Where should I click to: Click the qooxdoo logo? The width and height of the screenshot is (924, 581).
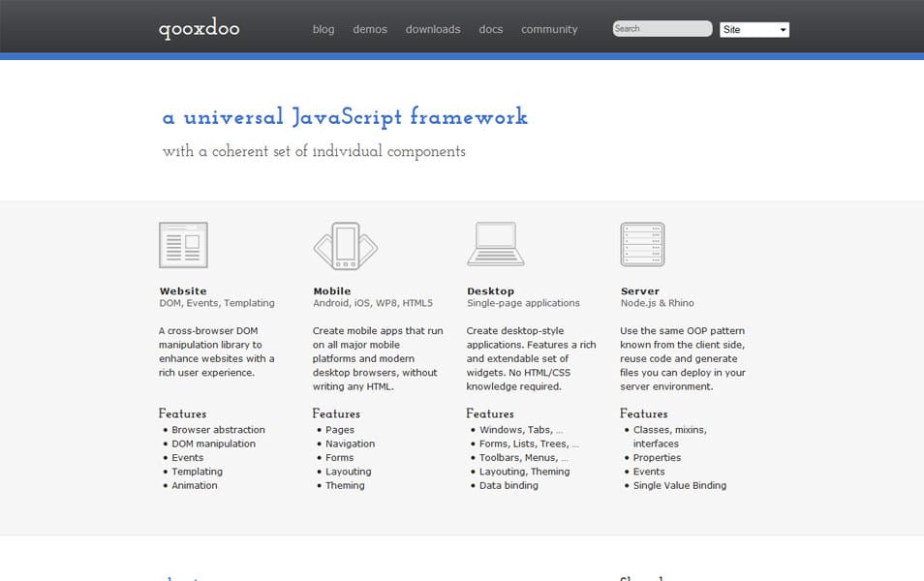pos(200,28)
